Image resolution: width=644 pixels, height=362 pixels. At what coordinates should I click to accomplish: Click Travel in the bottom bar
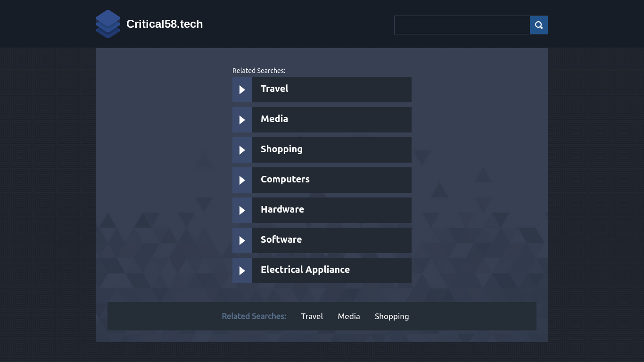point(312,316)
